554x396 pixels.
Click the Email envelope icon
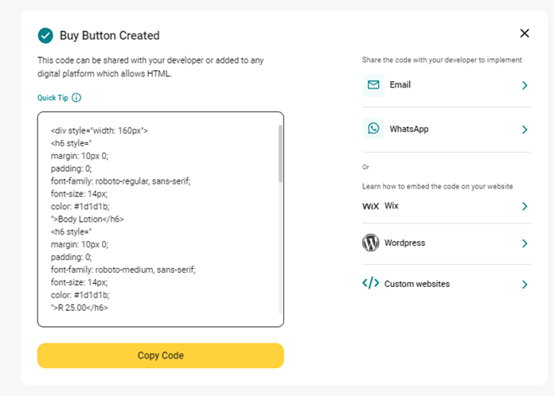coord(373,85)
